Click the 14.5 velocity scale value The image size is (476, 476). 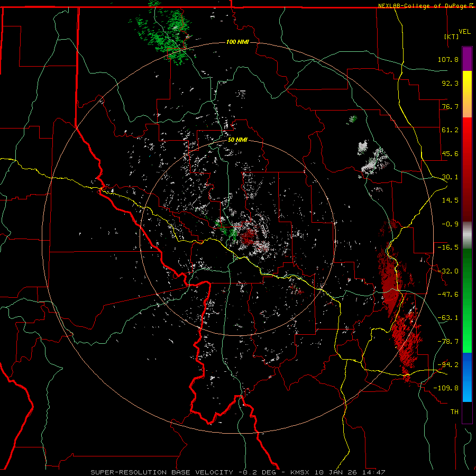450,200
